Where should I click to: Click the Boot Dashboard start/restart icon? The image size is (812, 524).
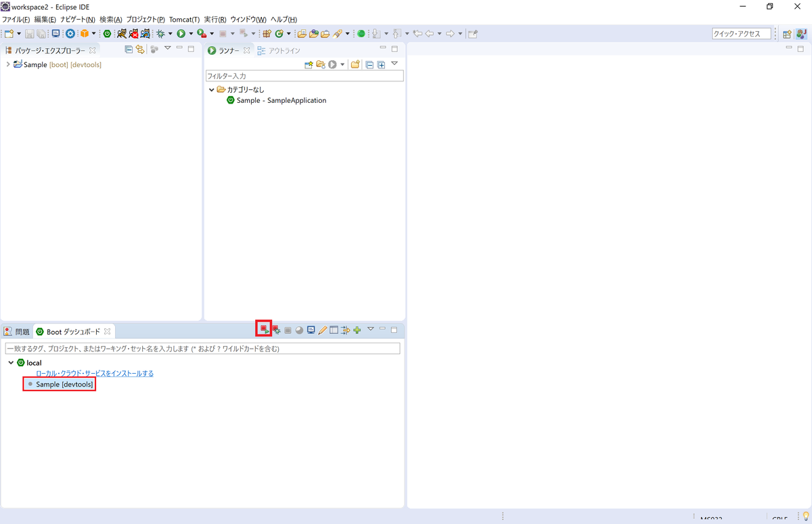pyautogui.click(x=264, y=330)
